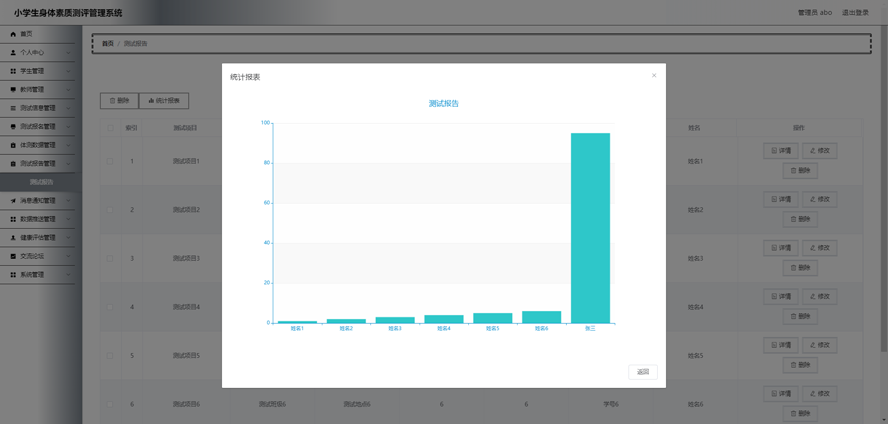Click the 学号6 cell in the table

[x=610, y=404]
